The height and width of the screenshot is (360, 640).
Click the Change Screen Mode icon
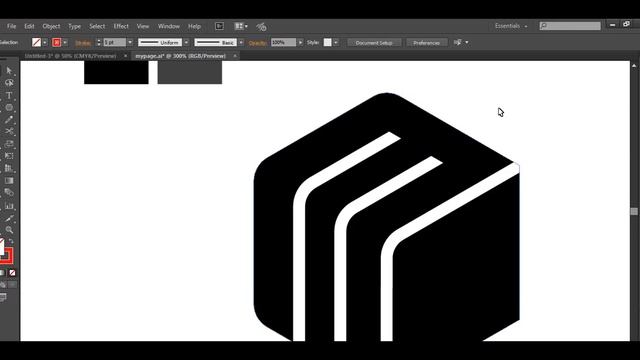(x=3, y=298)
